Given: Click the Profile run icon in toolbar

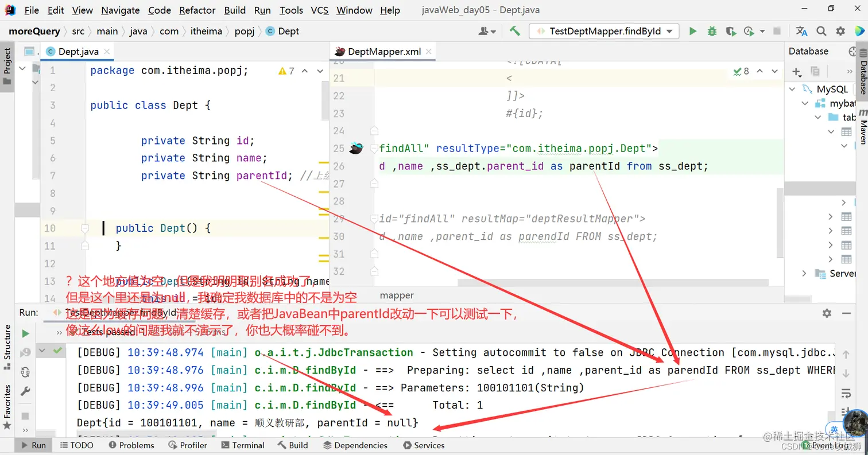Looking at the screenshot, I should pos(749,31).
